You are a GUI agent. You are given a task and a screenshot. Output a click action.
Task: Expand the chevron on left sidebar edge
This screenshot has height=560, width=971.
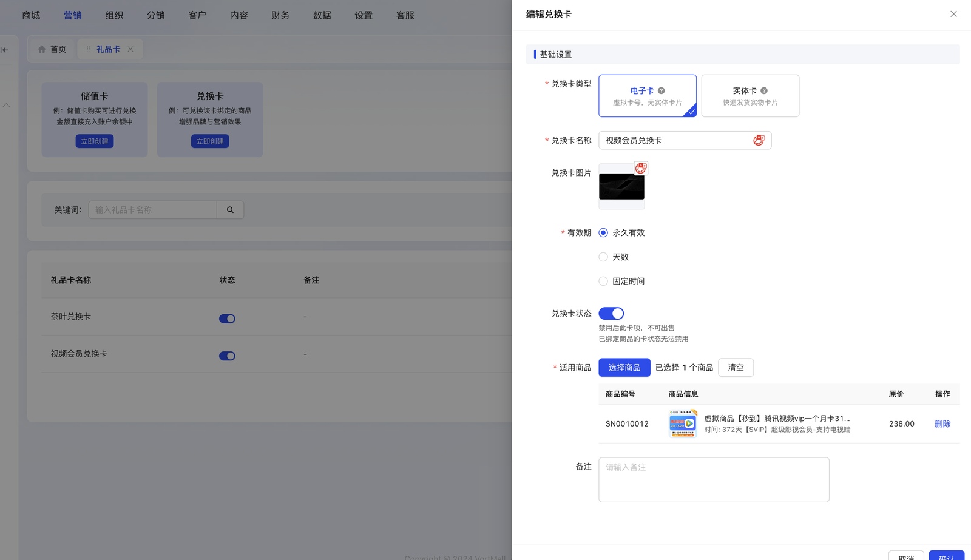click(6, 105)
